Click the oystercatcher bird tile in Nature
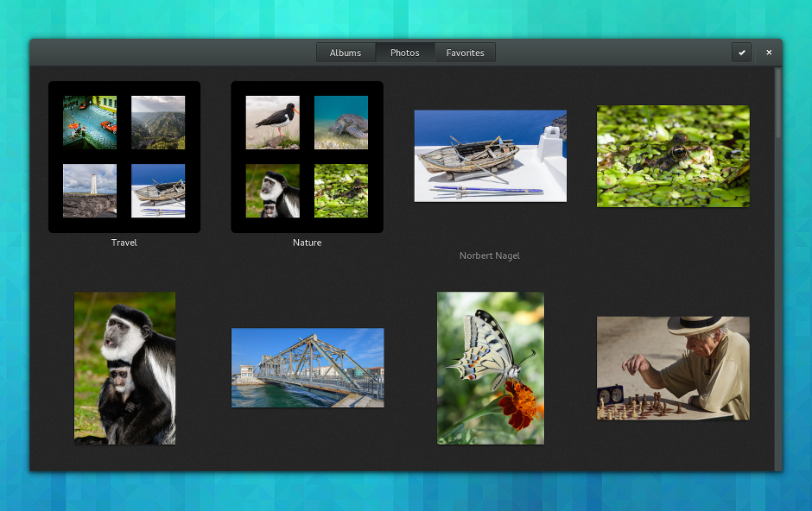This screenshot has width=812, height=511. (x=272, y=123)
